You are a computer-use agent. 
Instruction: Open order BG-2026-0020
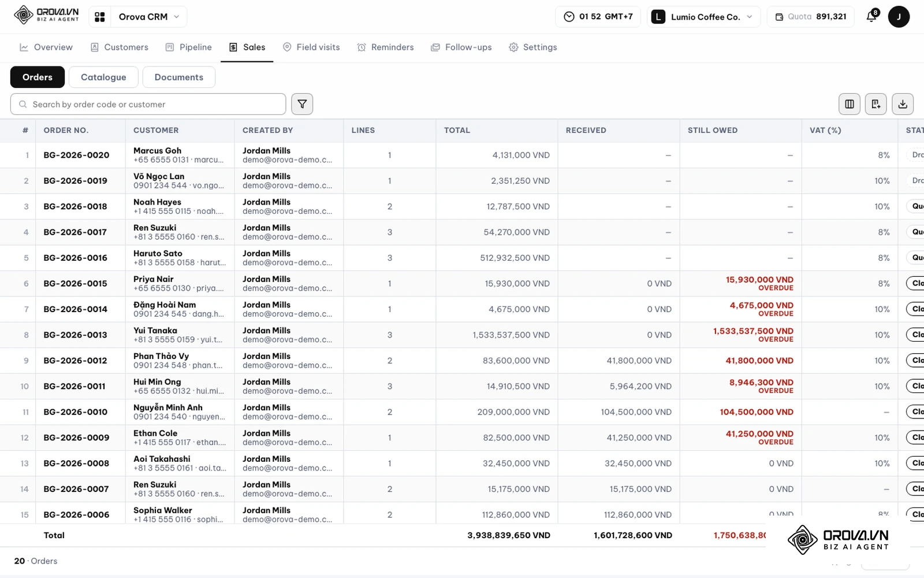coord(76,155)
